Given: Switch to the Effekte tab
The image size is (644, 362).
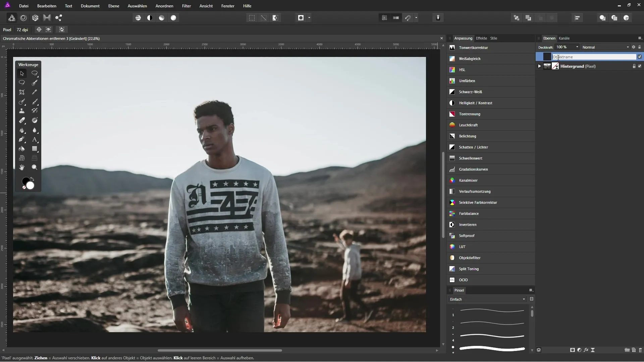Looking at the screenshot, I should (481, 38).
